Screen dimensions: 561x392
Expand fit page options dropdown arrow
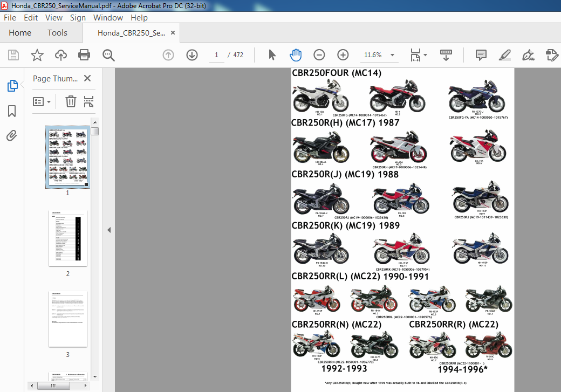pos(426,55)
